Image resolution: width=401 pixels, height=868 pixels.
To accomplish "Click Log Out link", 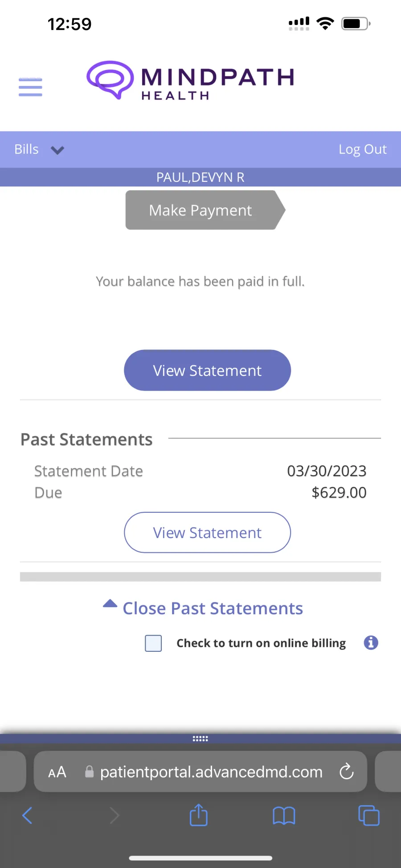I will (362, 149).
